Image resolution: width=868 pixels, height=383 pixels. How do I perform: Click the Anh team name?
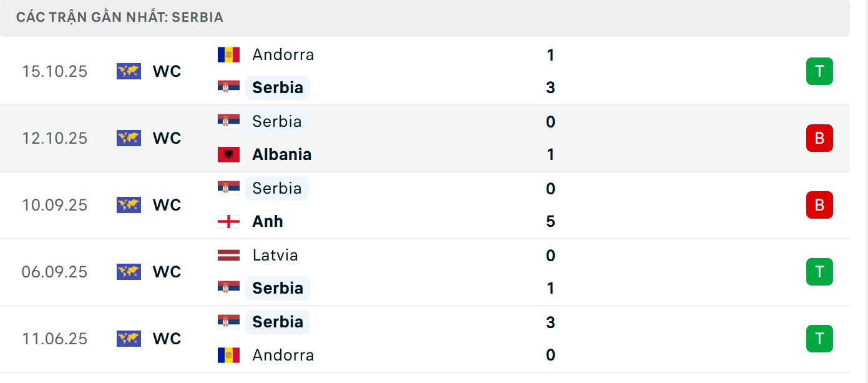[266, 221]
